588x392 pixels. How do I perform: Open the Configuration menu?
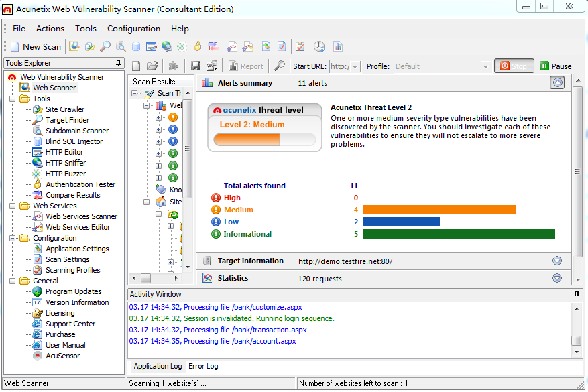coord(133,29)
